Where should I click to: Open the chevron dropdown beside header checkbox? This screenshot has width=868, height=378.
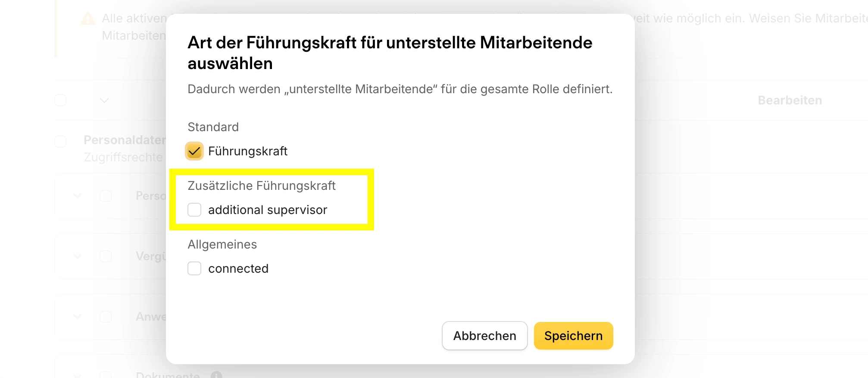pos(104,101)
